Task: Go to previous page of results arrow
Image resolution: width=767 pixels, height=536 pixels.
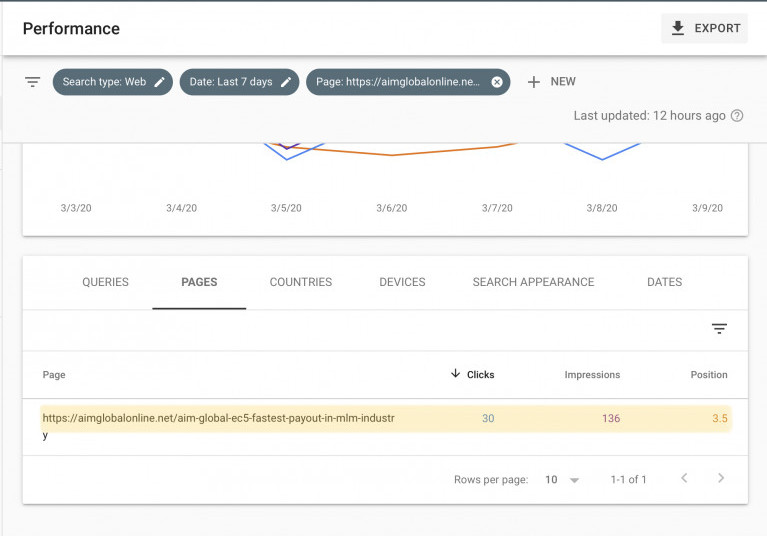Action: coord(684,478)
